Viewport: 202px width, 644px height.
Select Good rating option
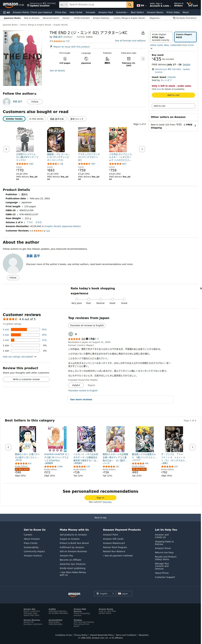point(112,299)
